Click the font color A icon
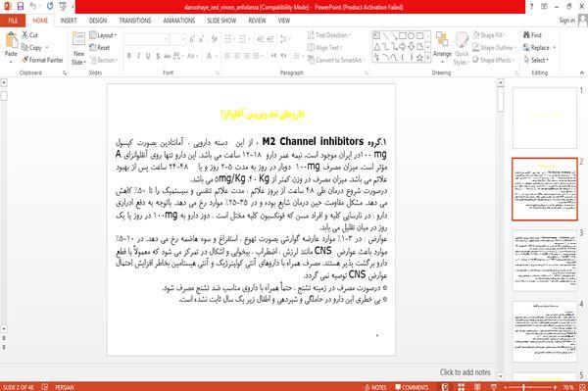This screenshot has height=391, width=588. pos(209,56)
